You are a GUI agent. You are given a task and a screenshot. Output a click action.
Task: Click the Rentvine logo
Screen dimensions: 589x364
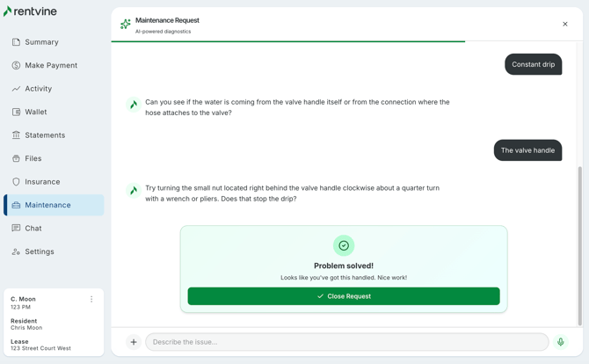(30, 11)
